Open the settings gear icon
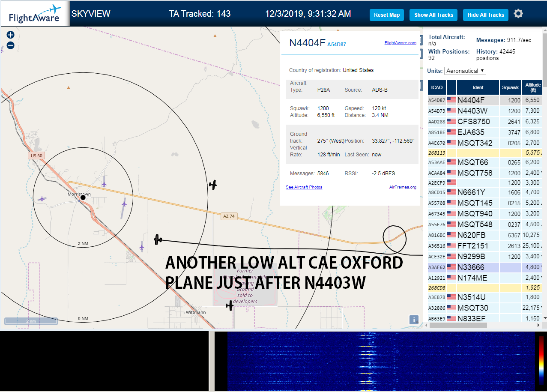The width and height of the screenshot is (547, 392). pyautogui.click(x=518, y=14)
